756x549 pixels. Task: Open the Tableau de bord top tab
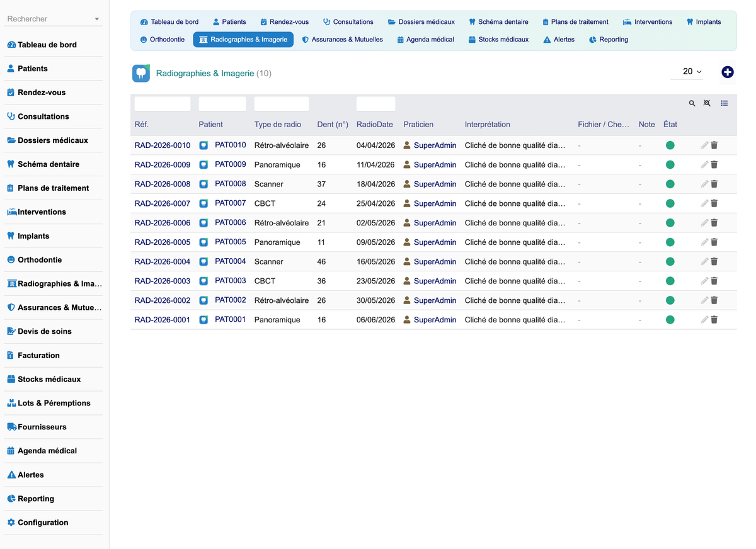169,22
